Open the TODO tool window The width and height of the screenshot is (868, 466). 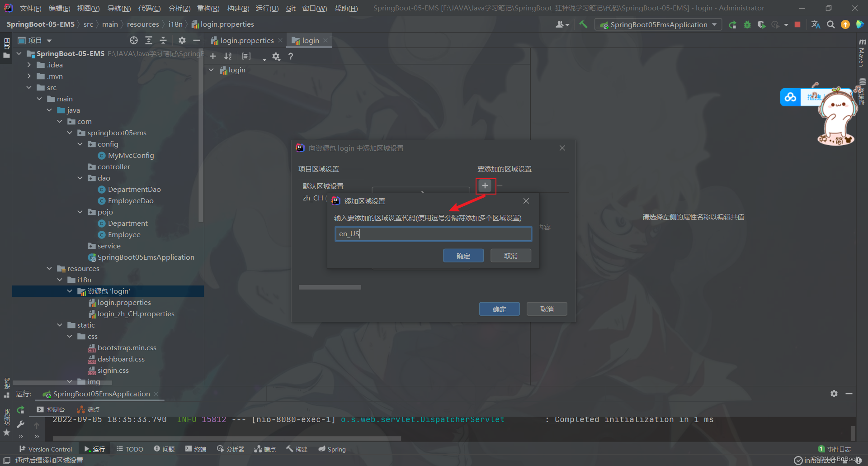point(130,449)
